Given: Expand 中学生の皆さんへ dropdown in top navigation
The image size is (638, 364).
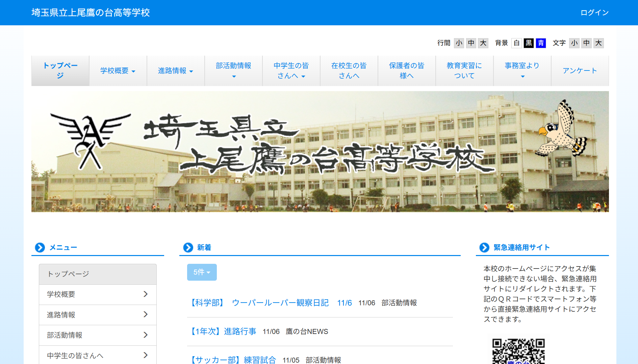Looking at the screenshot, I should click(291, 71).
